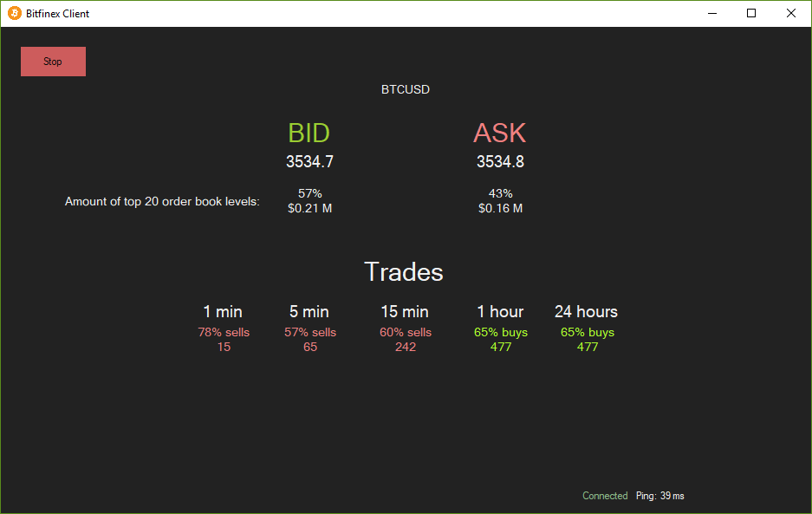The image size is (812, 514).
Task: Click the 43% ask share value
Action: [x=501, y=193]
